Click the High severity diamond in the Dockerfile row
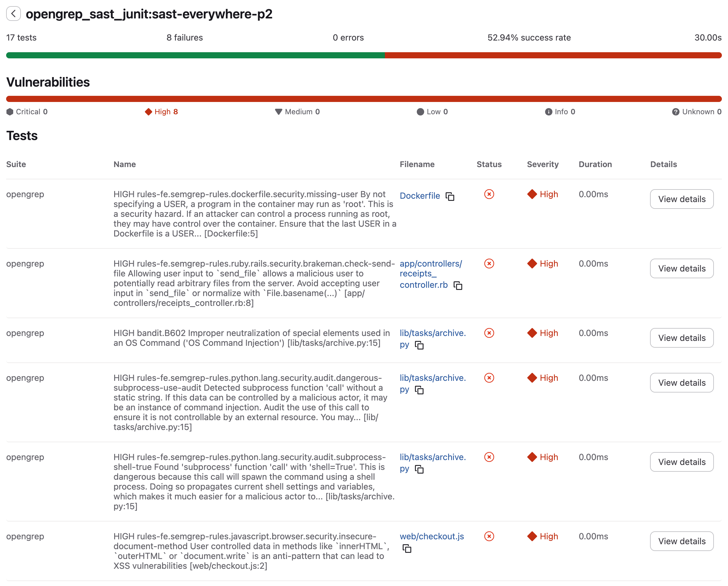 click(532, 194)
